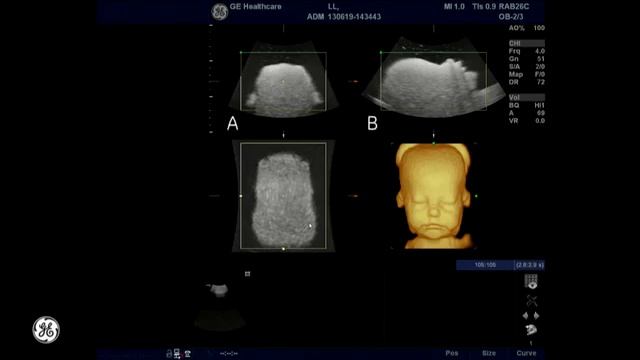Click the round GE monogram in lower-left corner
The width and height of the screenshot is (640, 360).
pyautogui.click(x=46, y=330)
